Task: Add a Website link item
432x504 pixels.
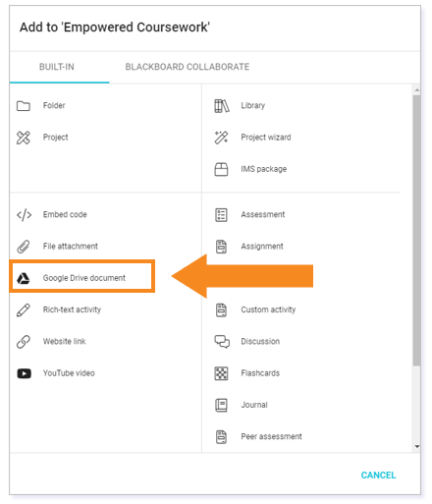Action: coord(65,342)
